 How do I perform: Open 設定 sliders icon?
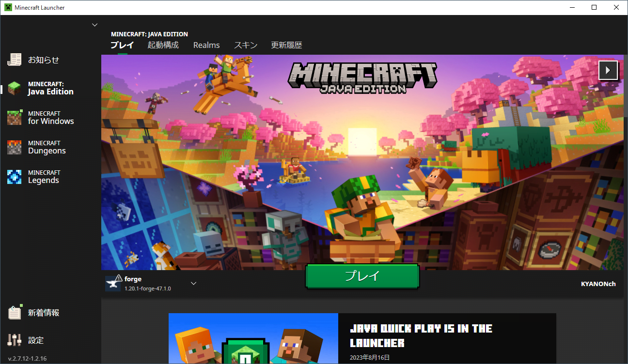15,340
